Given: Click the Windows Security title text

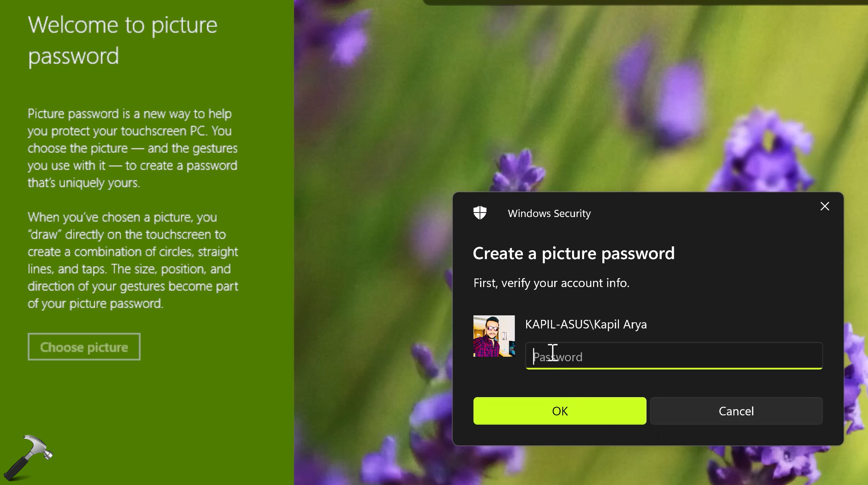Looking at the screenshot, I should coord(549,213).
